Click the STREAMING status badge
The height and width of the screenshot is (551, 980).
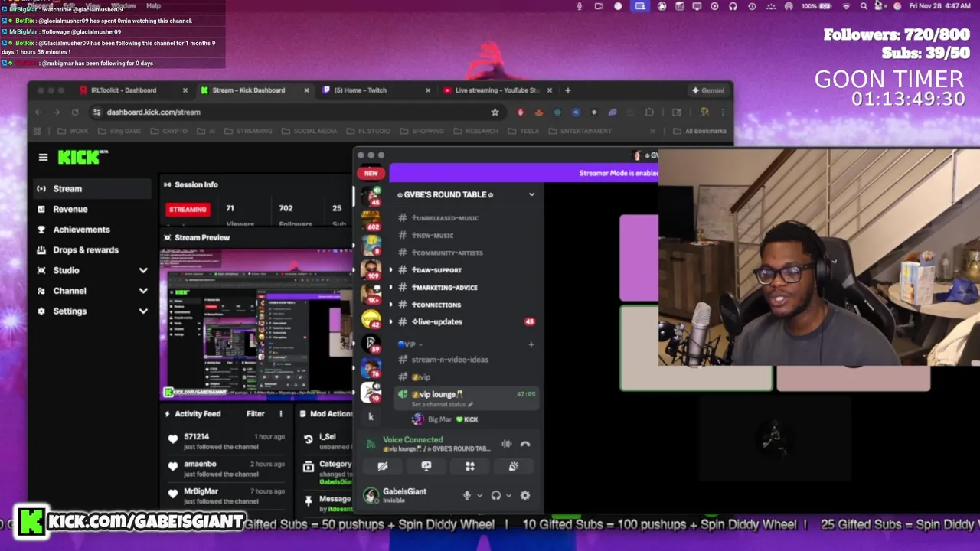coord(188,209)
